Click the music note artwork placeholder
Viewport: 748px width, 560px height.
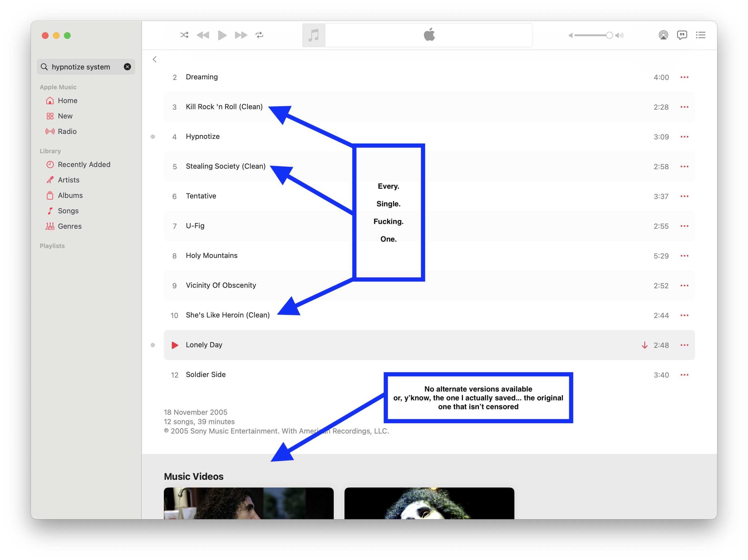point(314,35)
